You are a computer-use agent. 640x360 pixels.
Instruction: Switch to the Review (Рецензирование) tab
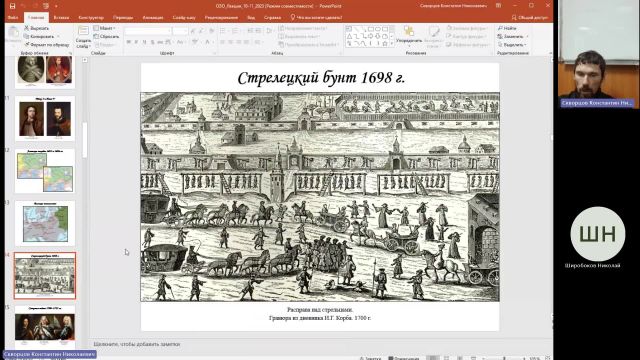click(221, 18)
